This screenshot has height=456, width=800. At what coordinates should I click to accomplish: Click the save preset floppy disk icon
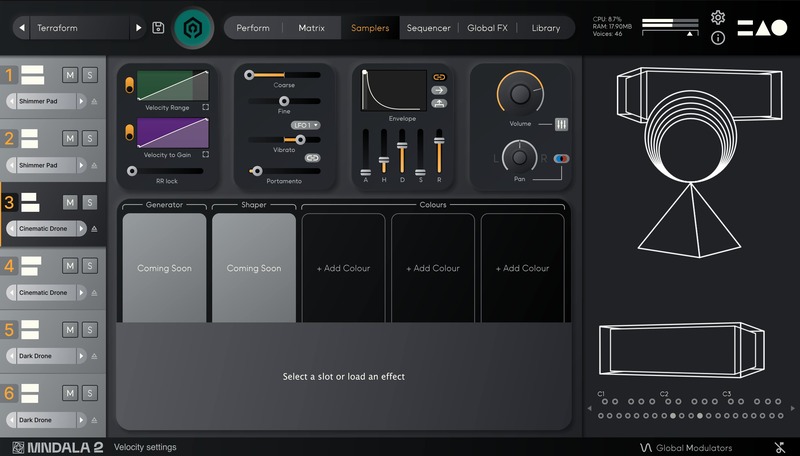pos(158,28)
